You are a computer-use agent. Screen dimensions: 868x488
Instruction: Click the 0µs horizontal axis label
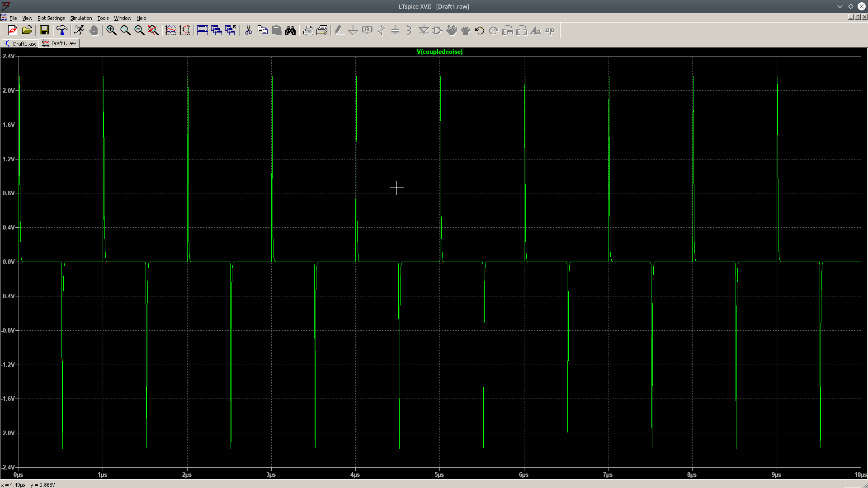18,474
